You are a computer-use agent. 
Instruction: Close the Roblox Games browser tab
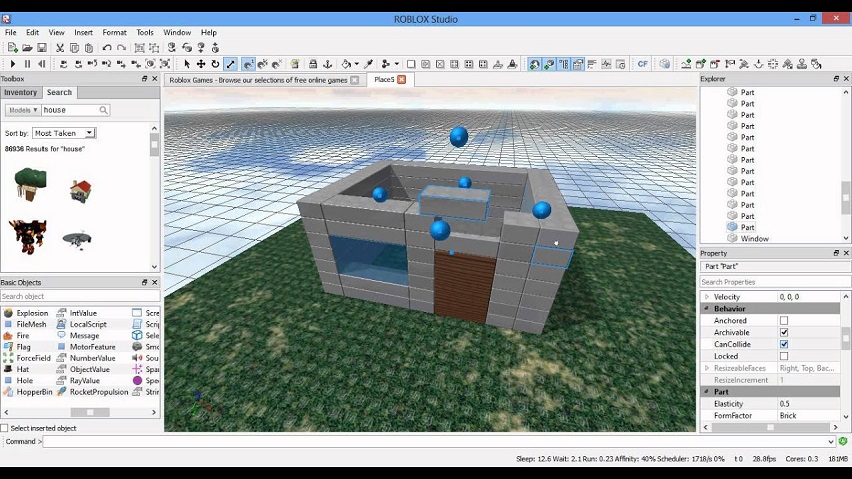click(x=354, y=80)
